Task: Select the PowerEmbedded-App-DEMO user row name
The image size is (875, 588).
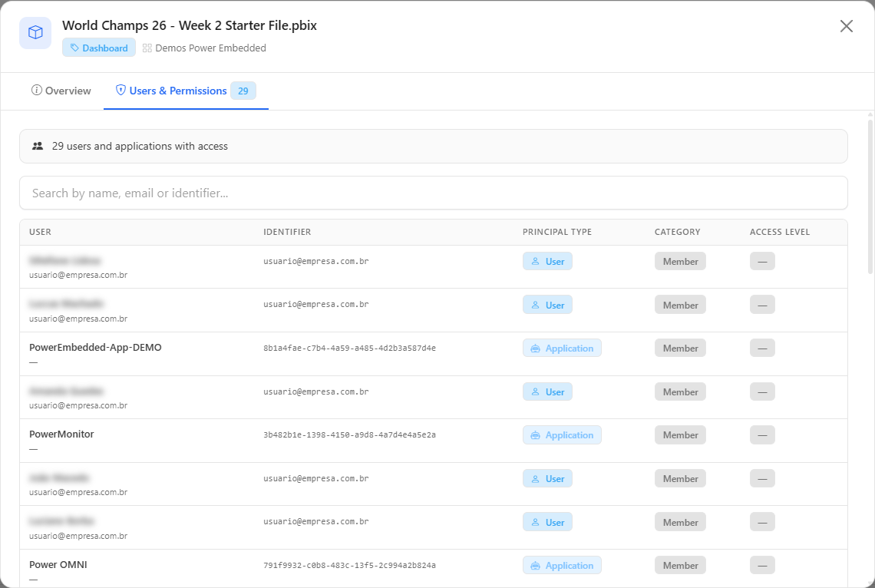Action: [x=95, y=347]
